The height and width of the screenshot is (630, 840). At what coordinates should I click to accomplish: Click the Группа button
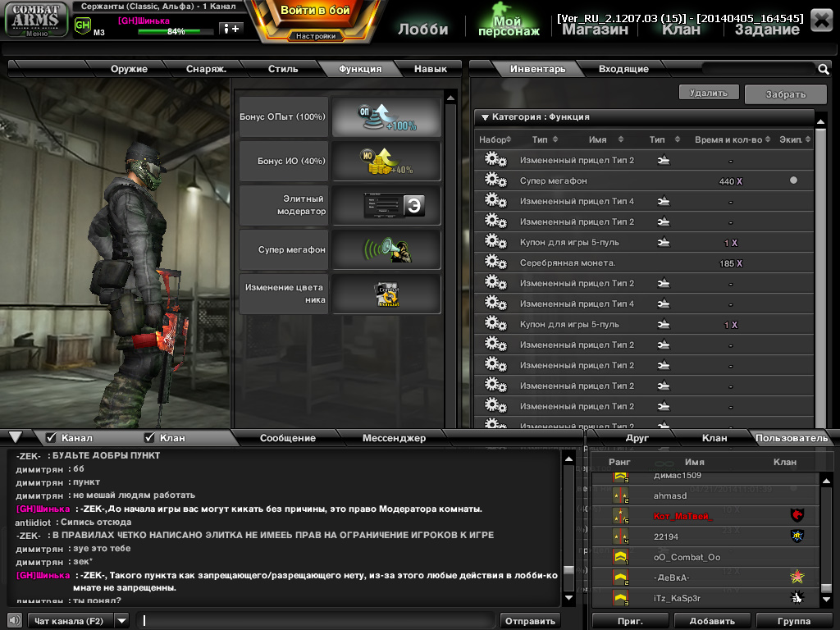tap(793, 621)
